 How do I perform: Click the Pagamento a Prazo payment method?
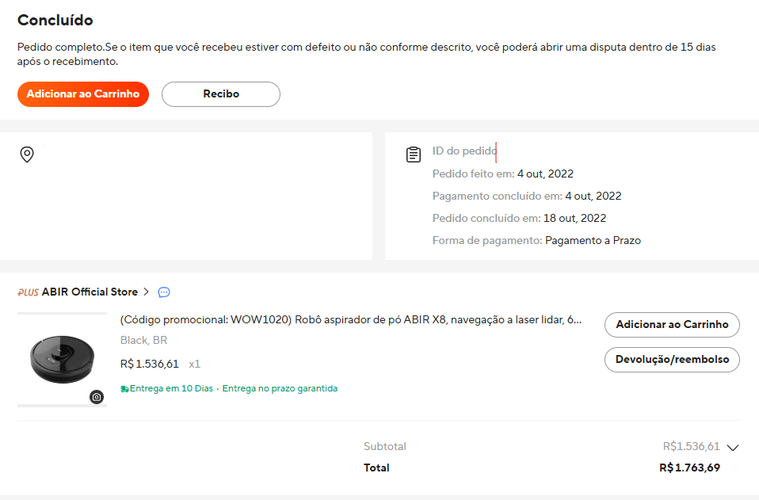click(593, 240)
